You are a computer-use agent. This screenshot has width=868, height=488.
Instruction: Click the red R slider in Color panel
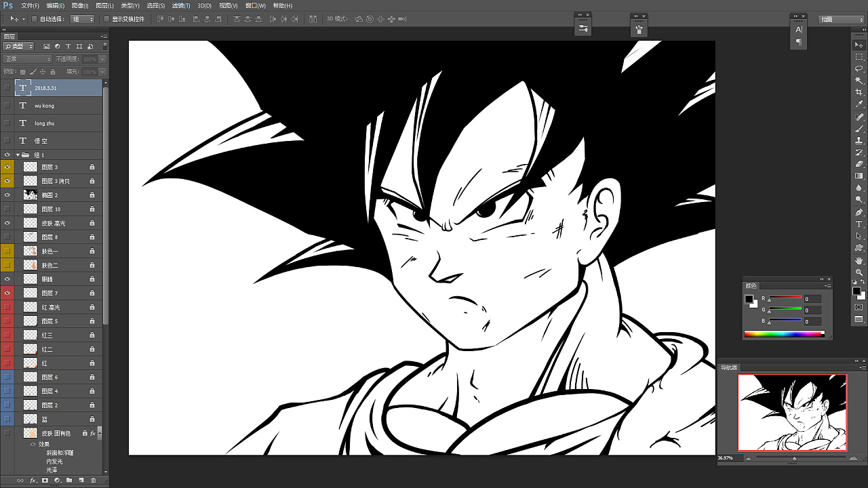coord(785,298)
